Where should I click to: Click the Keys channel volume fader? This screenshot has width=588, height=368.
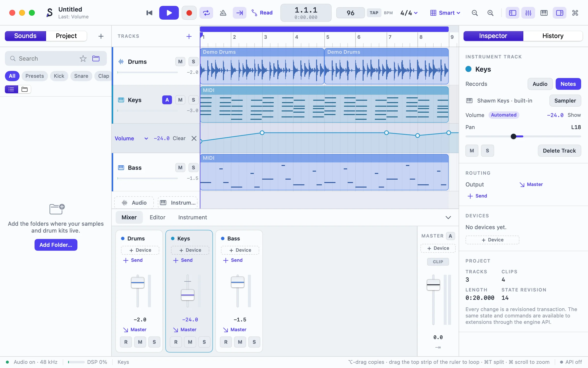187,295
